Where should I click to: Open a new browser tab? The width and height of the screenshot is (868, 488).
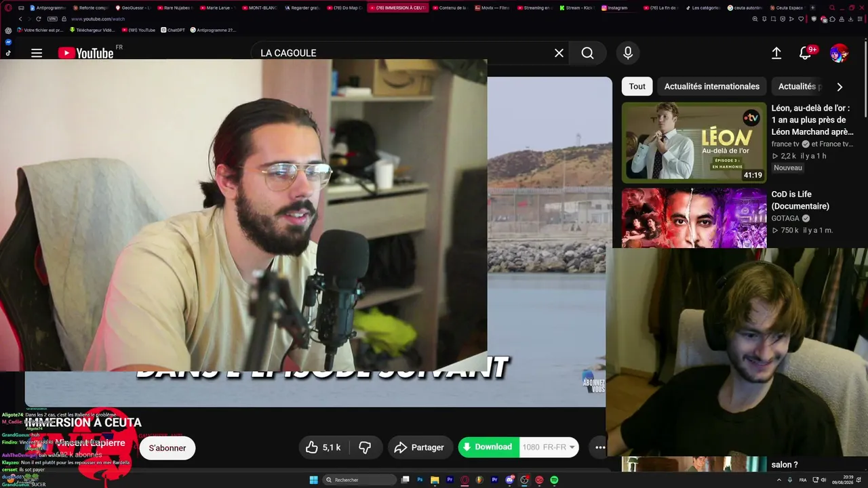(x=813, y=8)
